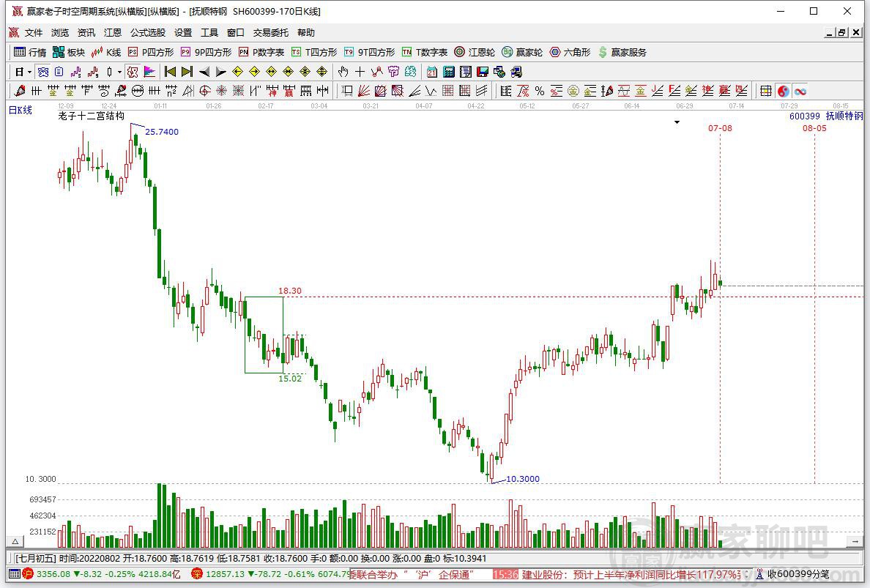Open the P数字表 number table

pyautogui.click(x=261, y=52)
